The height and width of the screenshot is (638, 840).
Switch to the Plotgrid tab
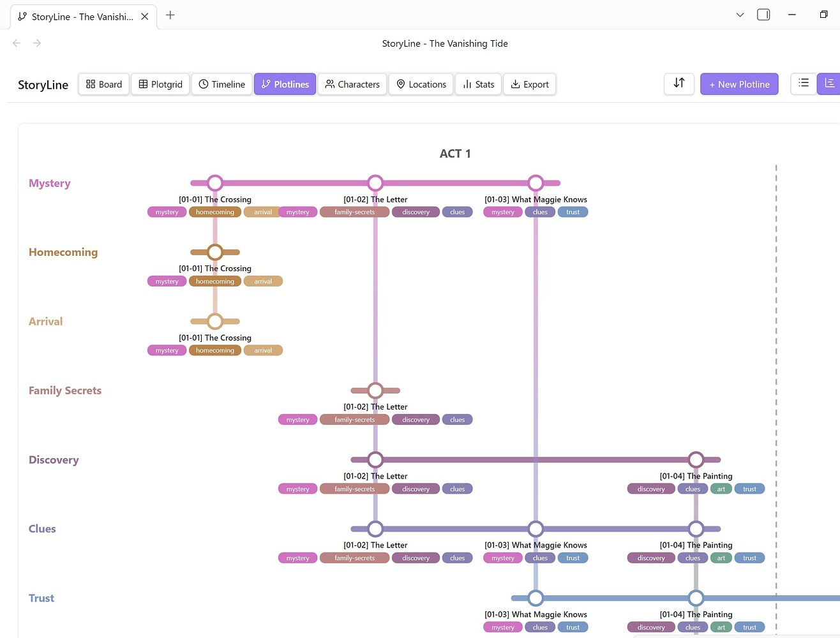[160, 84]
